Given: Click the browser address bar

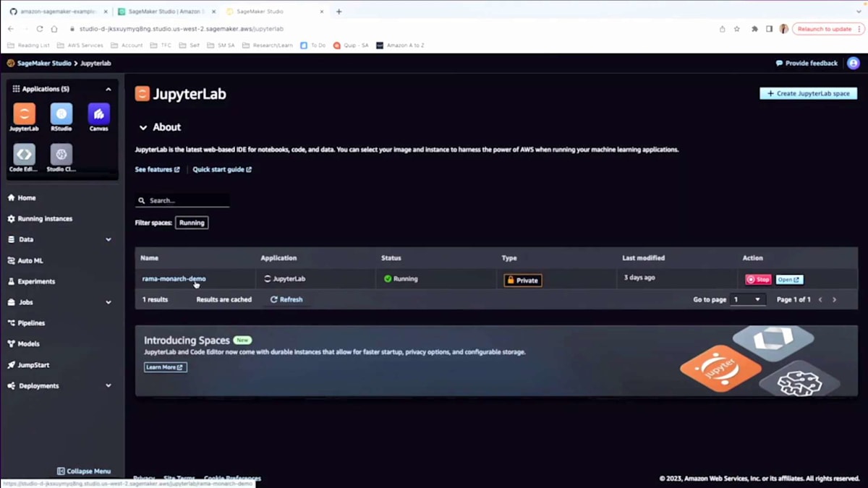Looking at the screenshot, I should click(391, 29).
